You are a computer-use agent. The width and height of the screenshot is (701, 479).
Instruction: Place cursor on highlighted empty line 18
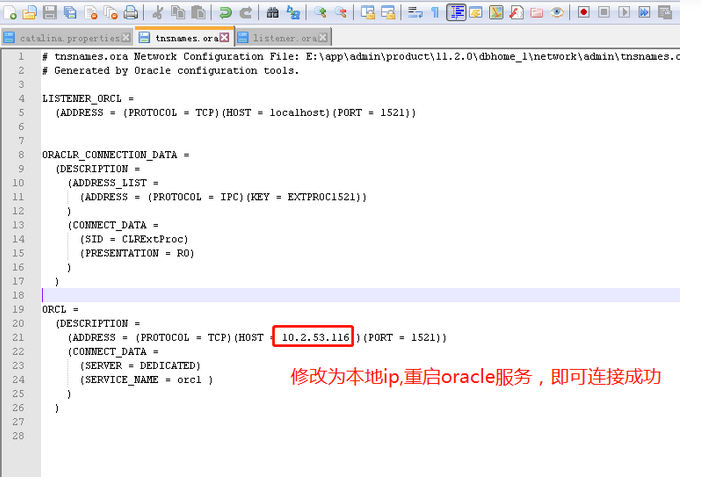pyautogui.click(x=361, y=295)
